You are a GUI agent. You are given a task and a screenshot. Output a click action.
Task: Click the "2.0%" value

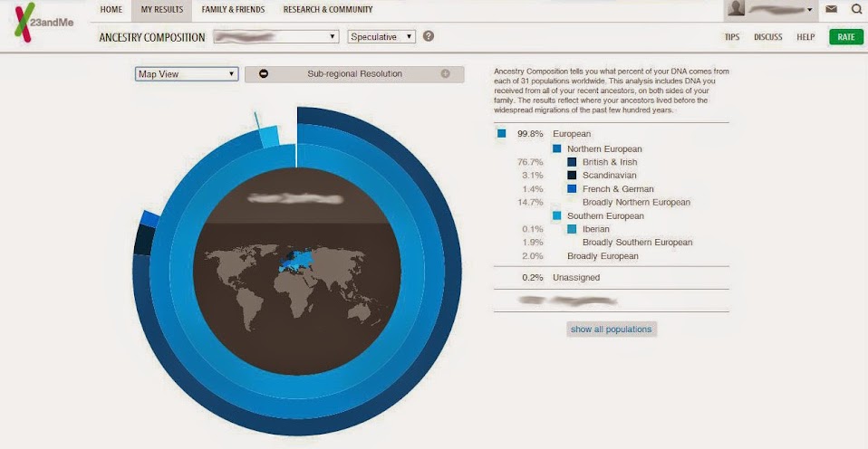point(532,256)
